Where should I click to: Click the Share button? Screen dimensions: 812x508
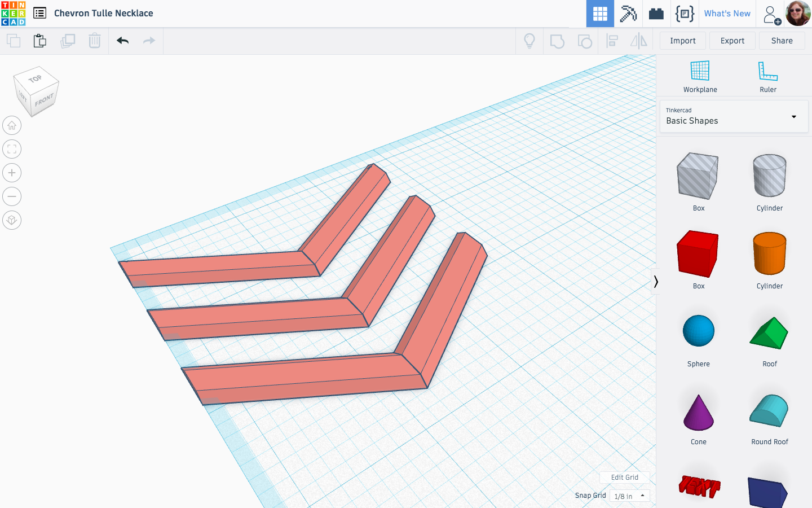[782, 41]
